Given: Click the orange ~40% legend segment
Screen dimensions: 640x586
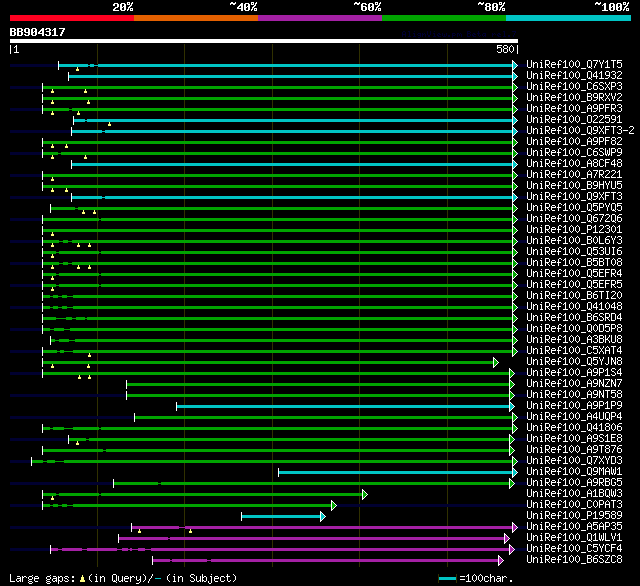Looking at the screenshot, I should pos(196,18).
